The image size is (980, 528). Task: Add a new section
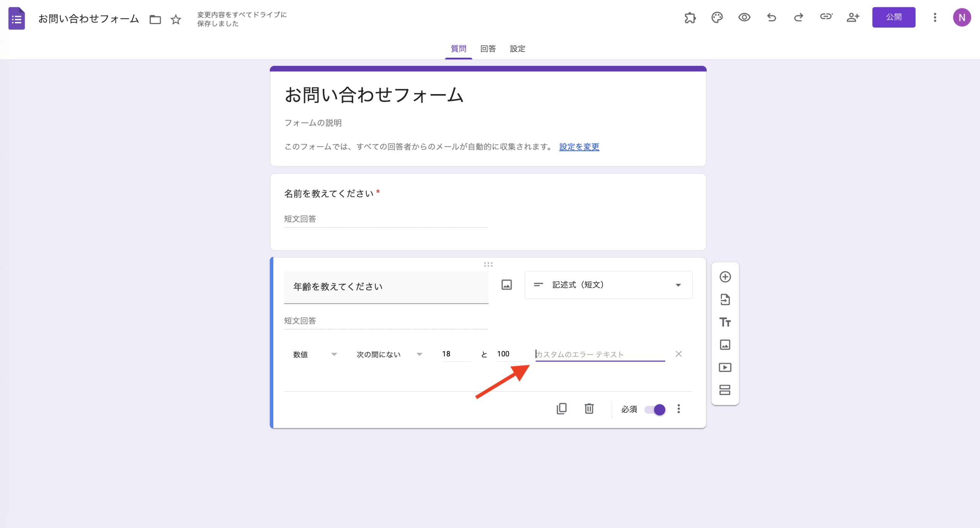(725, 390)
